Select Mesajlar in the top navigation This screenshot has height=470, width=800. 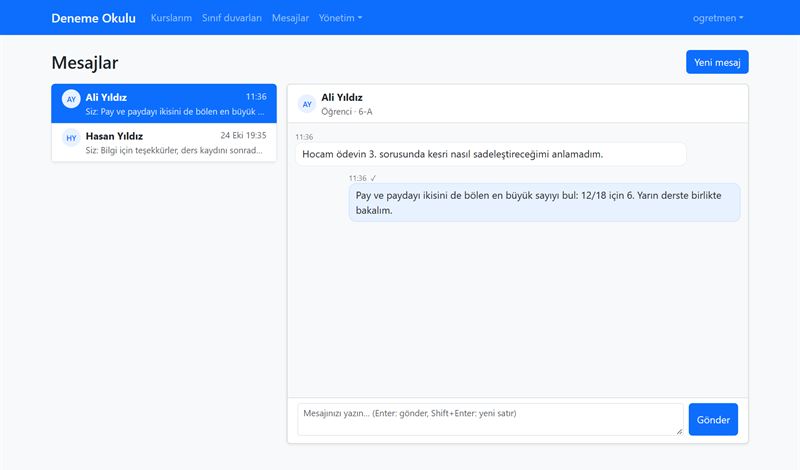click(x=290, y=18)
